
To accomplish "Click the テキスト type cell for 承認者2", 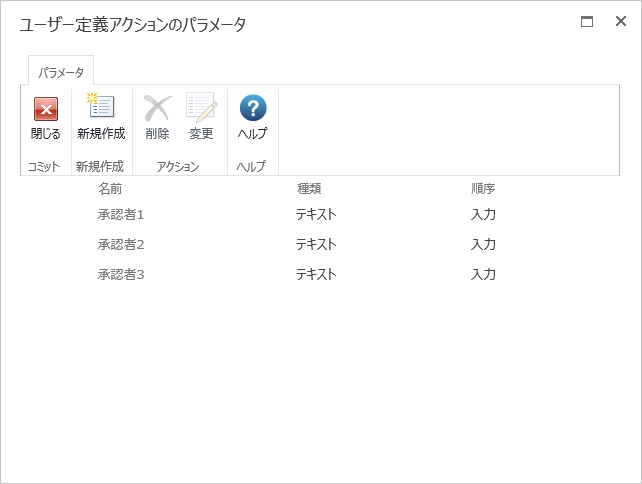I will click(316, 244).
